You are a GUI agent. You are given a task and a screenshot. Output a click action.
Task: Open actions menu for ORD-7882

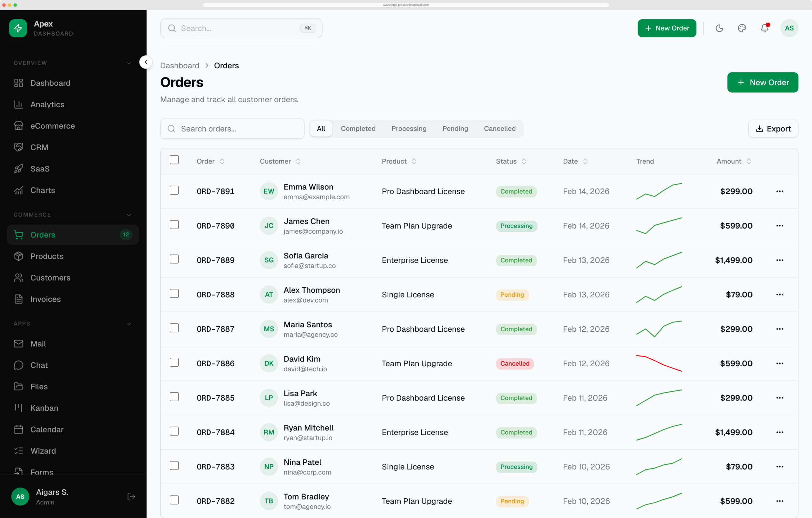[x=780, y=501]
